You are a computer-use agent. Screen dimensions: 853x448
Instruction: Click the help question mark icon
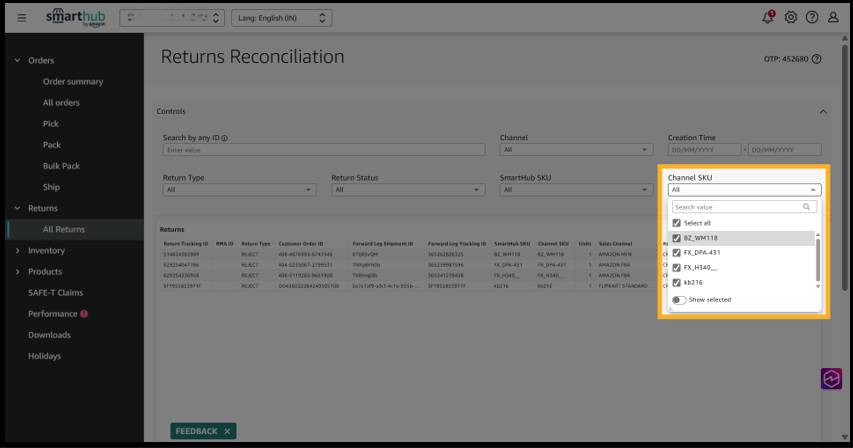pos(811,18)
